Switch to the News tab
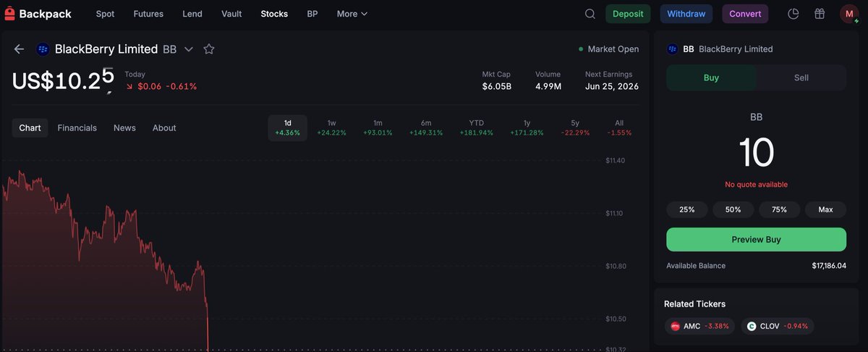This screenshot has height=352, width=868. (x=124, y=127)
